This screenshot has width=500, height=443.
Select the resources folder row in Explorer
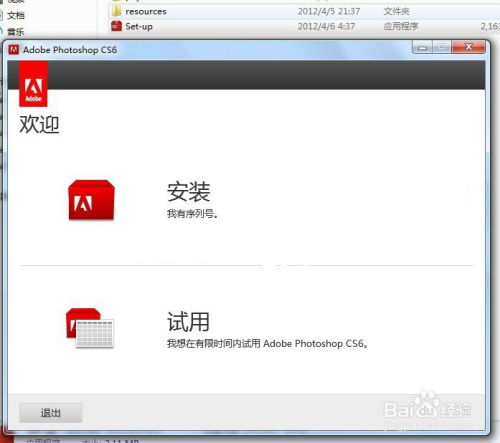(303, 11)
